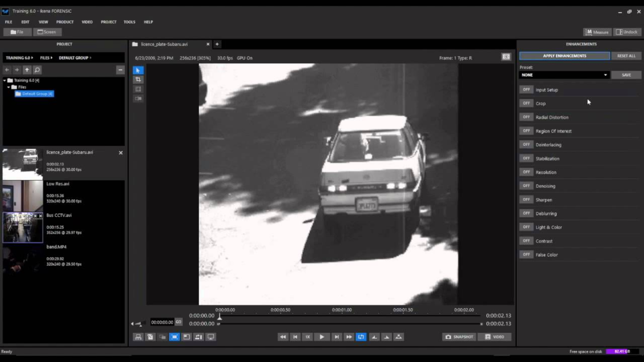Choose the region of interest tool
This screenshot has width=644, height=362.
pyautogui.click(x=138, y=89)
